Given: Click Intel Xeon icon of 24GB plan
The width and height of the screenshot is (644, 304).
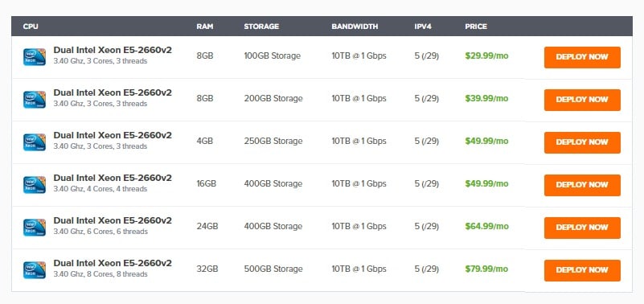Looking at the screenshot, I should click(x=35, y=228).
